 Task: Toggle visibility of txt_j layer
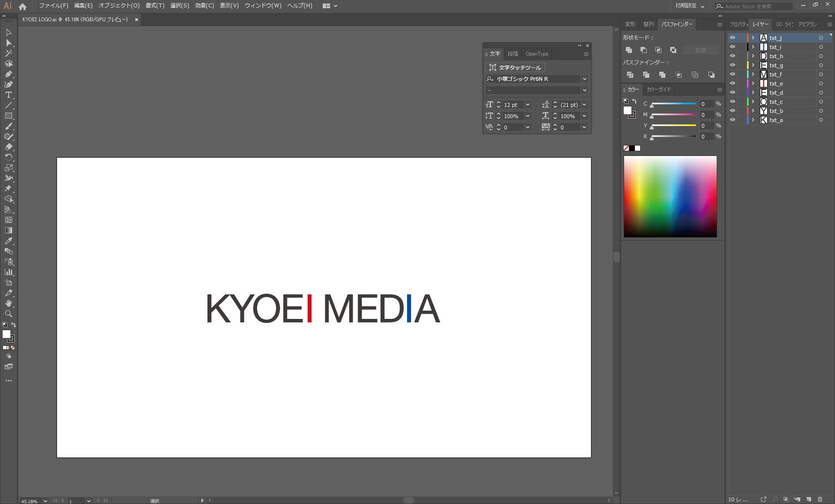tap(732, 37)
